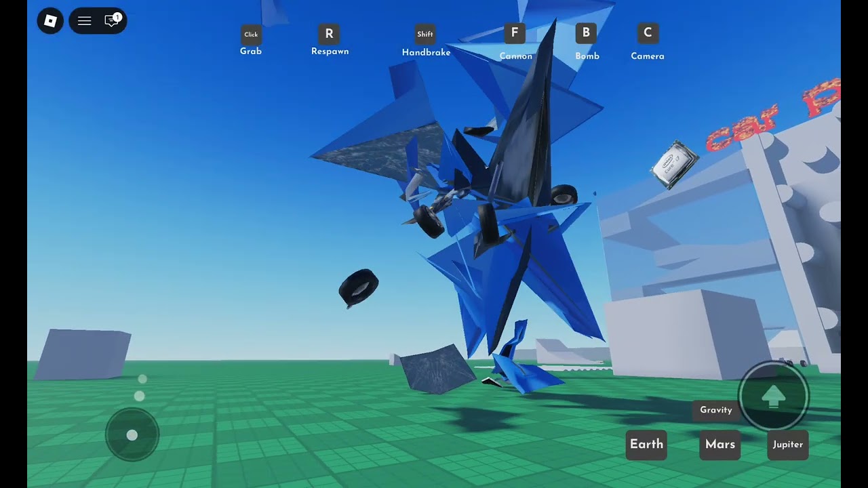
Task: Tap the Click key for Grab
Action: tap(251, 34)
